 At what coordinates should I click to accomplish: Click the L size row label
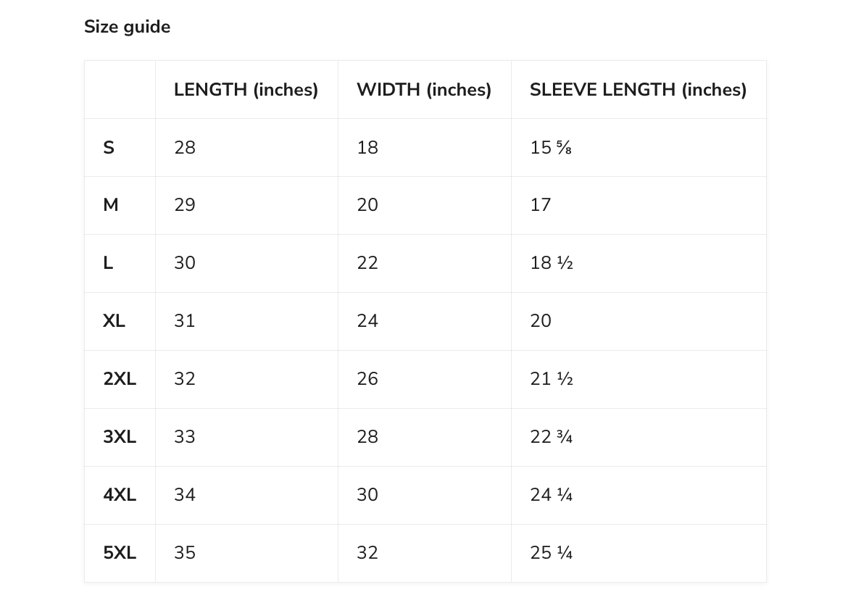click(108, 263)
